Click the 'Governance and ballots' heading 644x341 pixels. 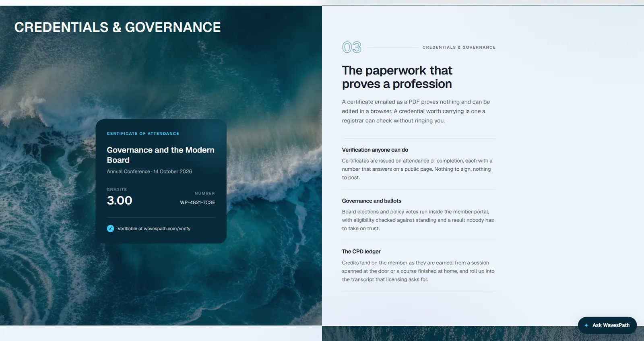372,201
